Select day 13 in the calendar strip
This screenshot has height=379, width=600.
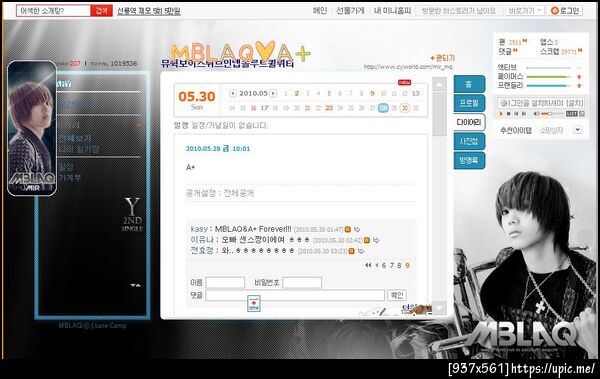click(416, 93)
